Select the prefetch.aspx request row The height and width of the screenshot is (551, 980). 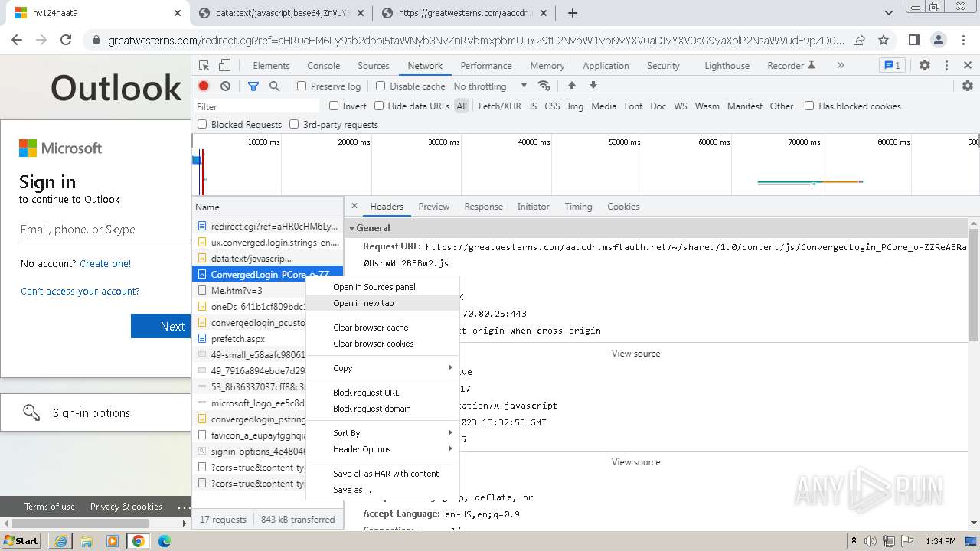(x=249, y=339)
